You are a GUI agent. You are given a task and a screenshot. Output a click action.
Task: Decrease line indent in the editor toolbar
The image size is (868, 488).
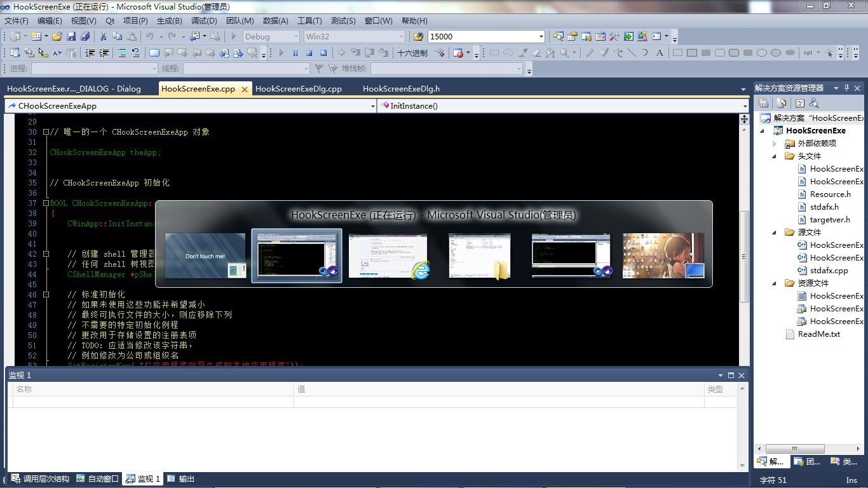click(90, 53)
